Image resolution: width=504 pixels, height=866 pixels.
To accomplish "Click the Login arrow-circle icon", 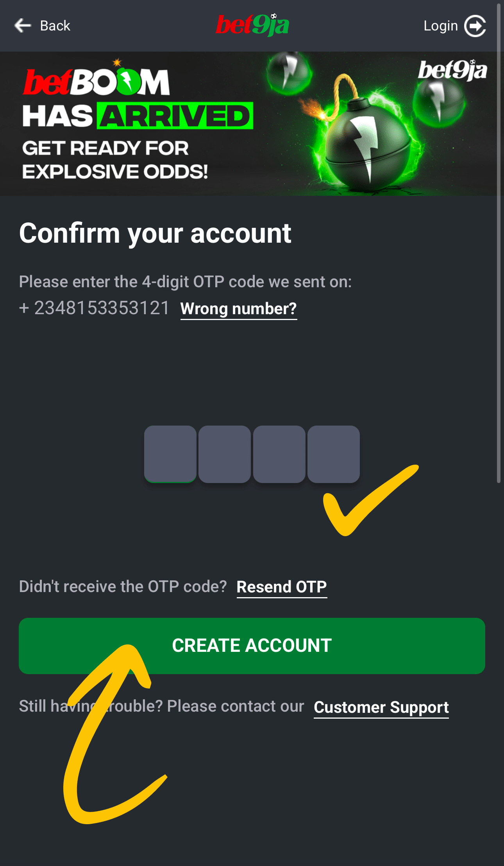I will (475, 26).
